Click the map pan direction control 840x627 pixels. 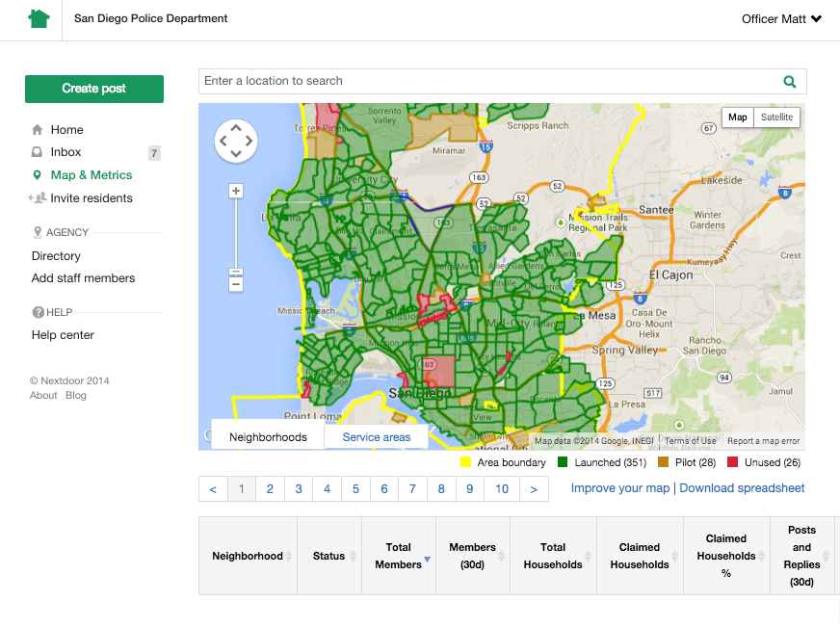236,142
